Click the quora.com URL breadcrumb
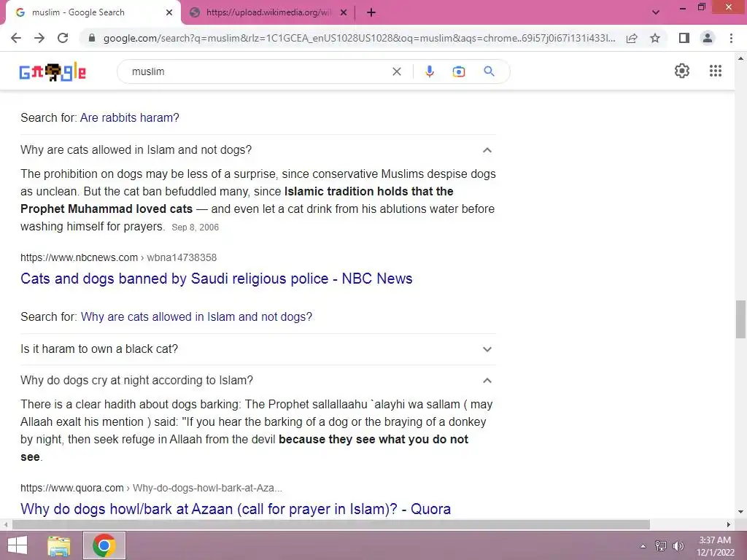 (x=151, y=488)
